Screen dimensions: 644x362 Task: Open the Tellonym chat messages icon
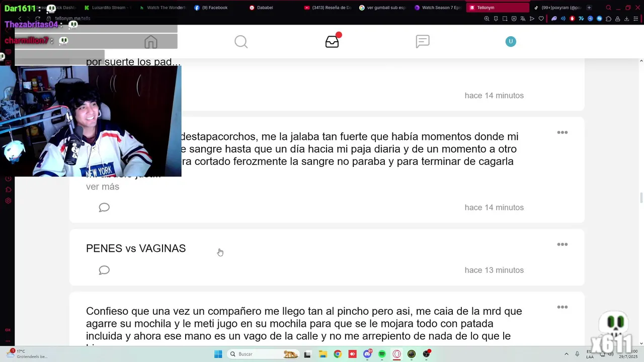click(x=423, y=42)
